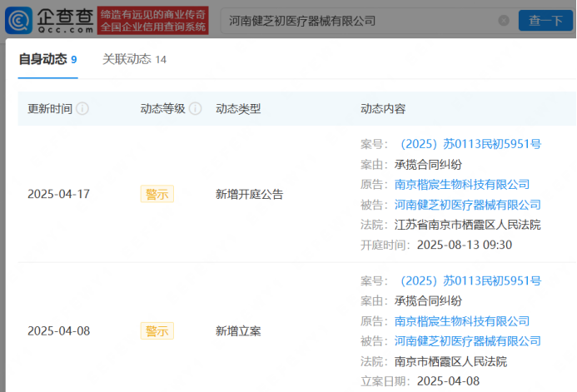Clear the search box with the X icon
Image resolution: width=577 pixels, height=392 pixels.
coord(503,21)
